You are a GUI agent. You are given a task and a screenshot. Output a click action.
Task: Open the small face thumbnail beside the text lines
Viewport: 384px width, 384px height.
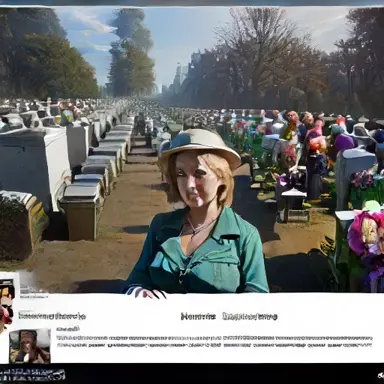pos(30,346)
